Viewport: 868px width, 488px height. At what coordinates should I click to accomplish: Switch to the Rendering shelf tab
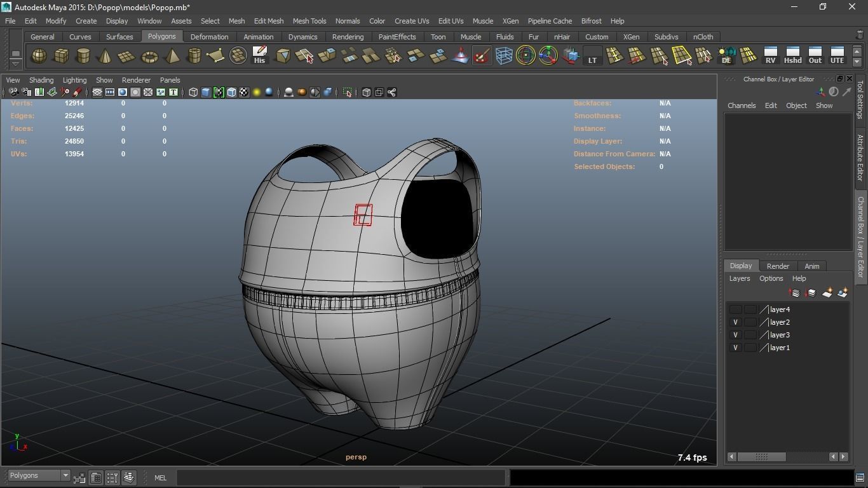(x=348, y=37)
